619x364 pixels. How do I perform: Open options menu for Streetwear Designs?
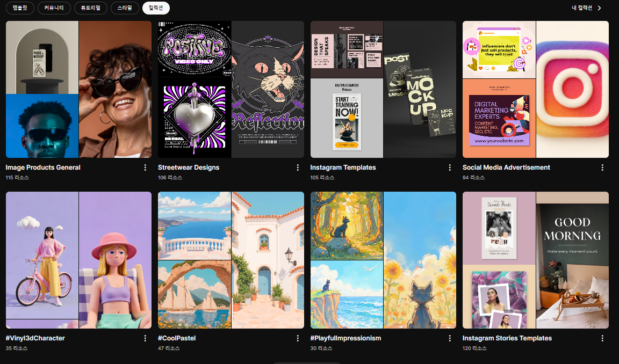pos(298,168)
